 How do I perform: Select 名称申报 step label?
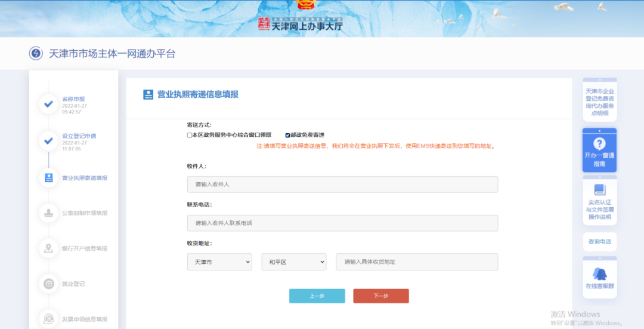[73, 99]
